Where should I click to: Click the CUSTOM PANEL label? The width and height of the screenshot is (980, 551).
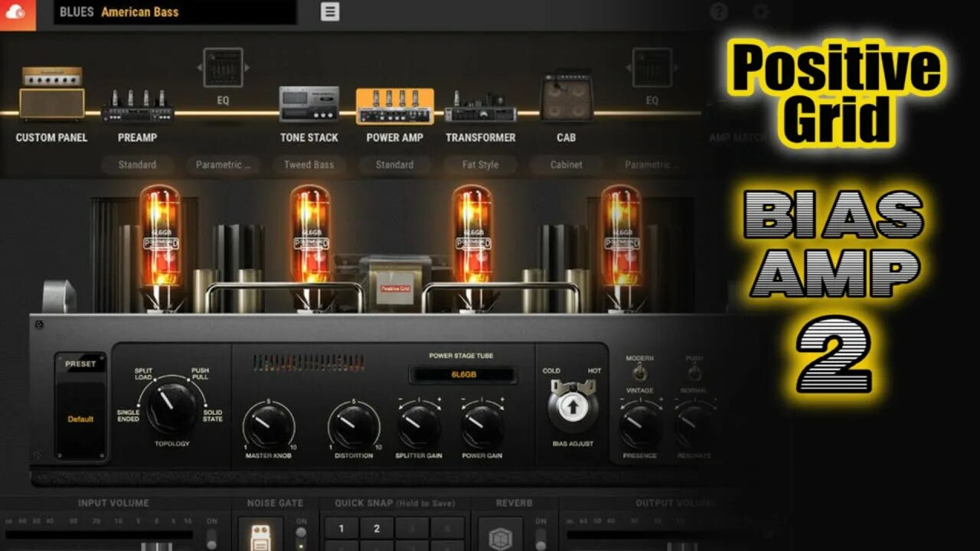coord(51,138)
